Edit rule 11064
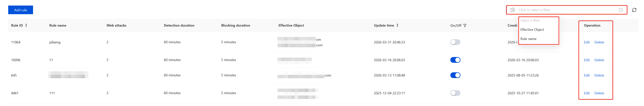Screen dimensions: 644x106 [587, 42]
